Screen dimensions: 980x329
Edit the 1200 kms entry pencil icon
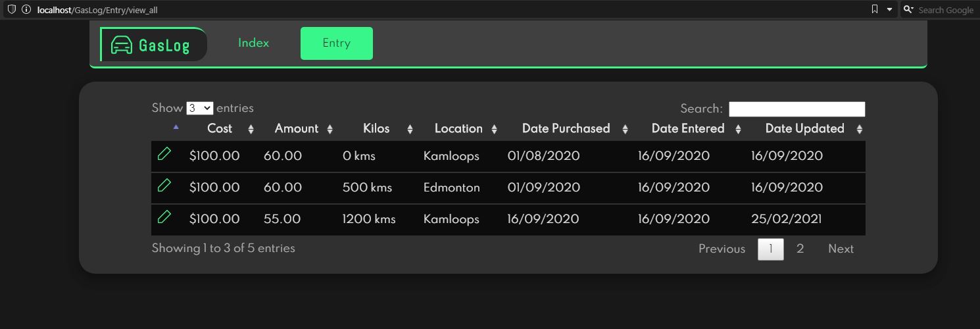tap(164, 217)
